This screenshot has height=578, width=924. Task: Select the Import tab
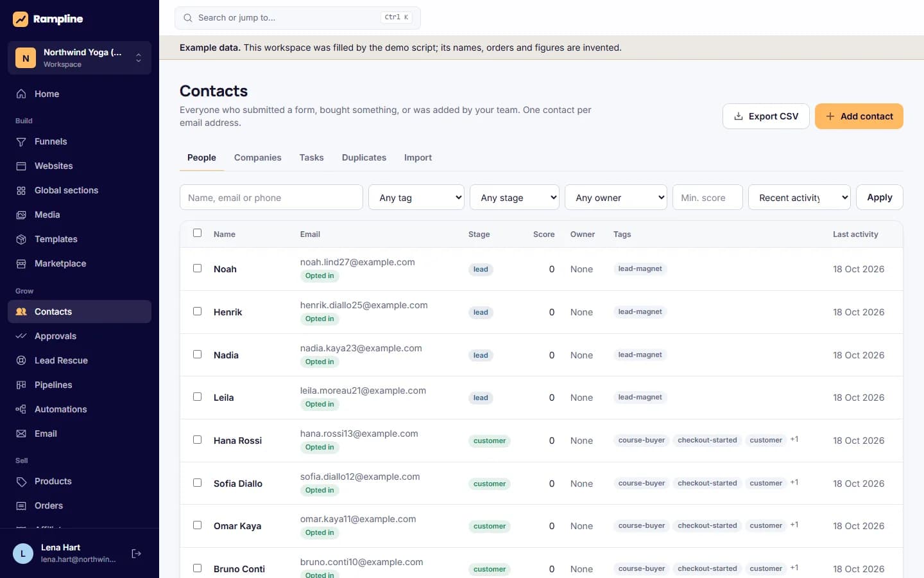coord(418,158)
